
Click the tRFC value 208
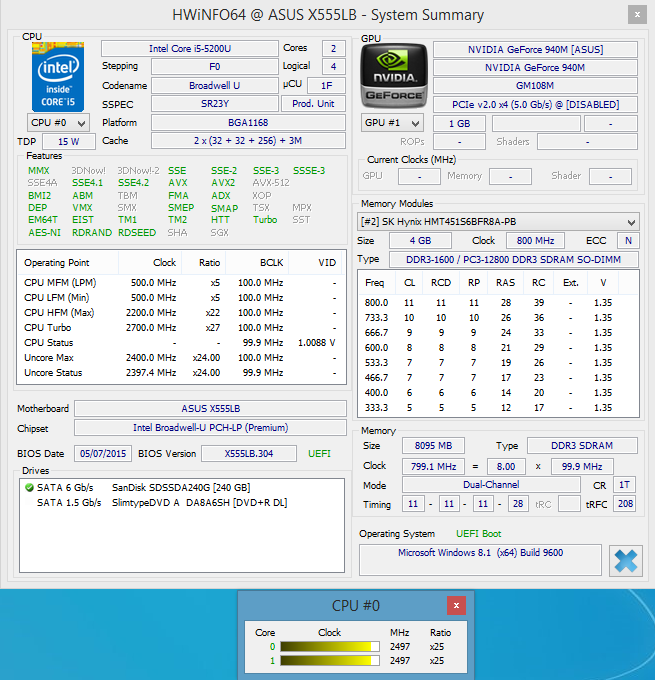[x=625, y=503]
